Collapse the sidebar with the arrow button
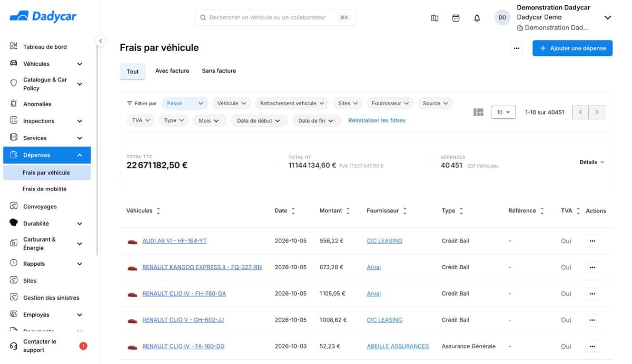 [x=100, y=41]
